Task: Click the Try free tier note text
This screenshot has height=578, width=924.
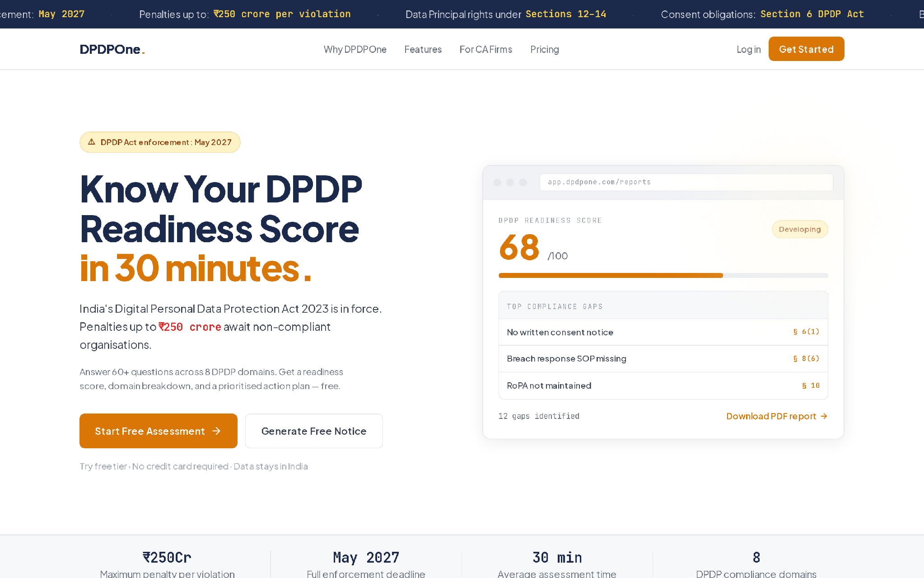Action: click(194, 466)
